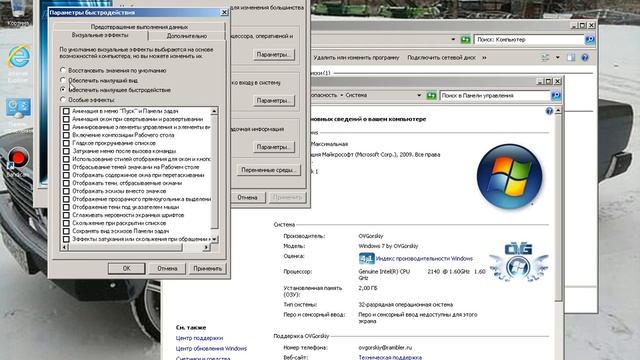Screen dimensions: 640x360
Task: Open the technical support website link
Action: [390, 358]
